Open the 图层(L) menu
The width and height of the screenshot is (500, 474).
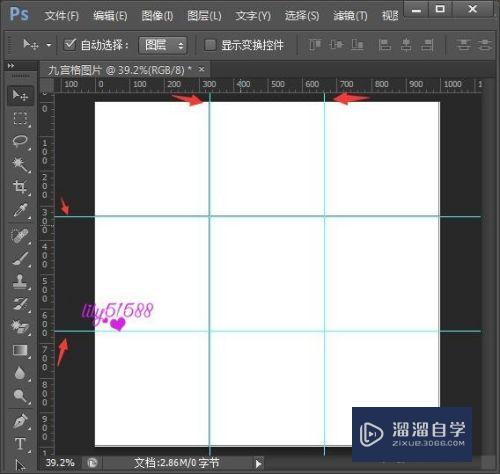click(x=204, y=16)
